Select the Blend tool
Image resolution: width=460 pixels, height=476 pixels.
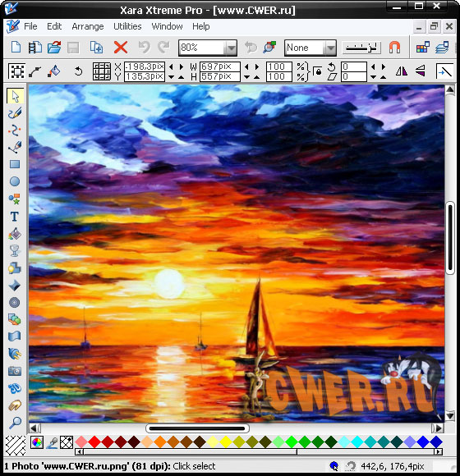[x=15, y=319]
